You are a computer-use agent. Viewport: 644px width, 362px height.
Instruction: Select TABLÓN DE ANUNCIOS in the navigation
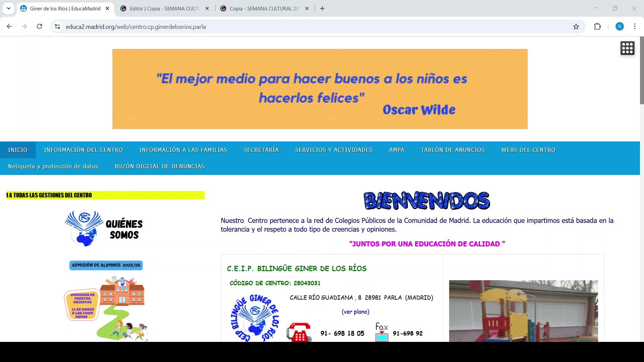click(x=453, y=150)
